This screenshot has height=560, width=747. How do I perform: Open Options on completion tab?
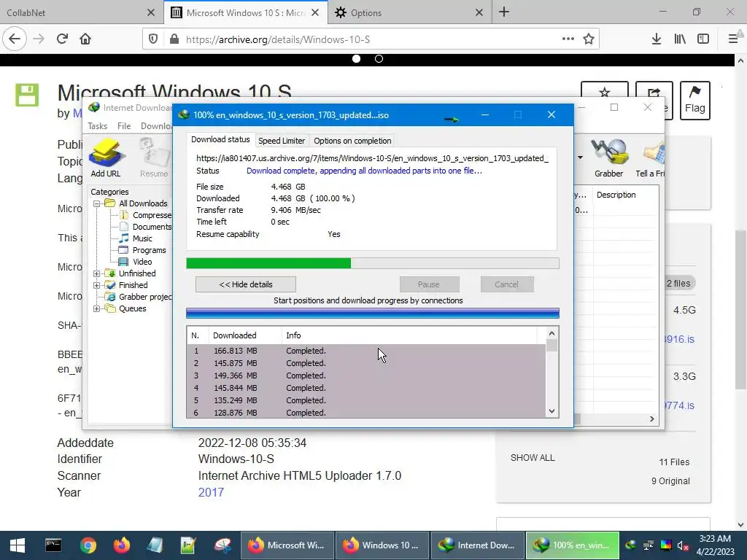(x=352, y=141)
